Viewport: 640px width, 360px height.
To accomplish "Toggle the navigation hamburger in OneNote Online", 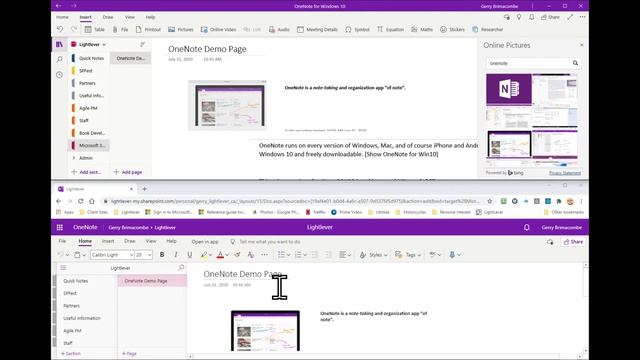I will tap(63, 268).
